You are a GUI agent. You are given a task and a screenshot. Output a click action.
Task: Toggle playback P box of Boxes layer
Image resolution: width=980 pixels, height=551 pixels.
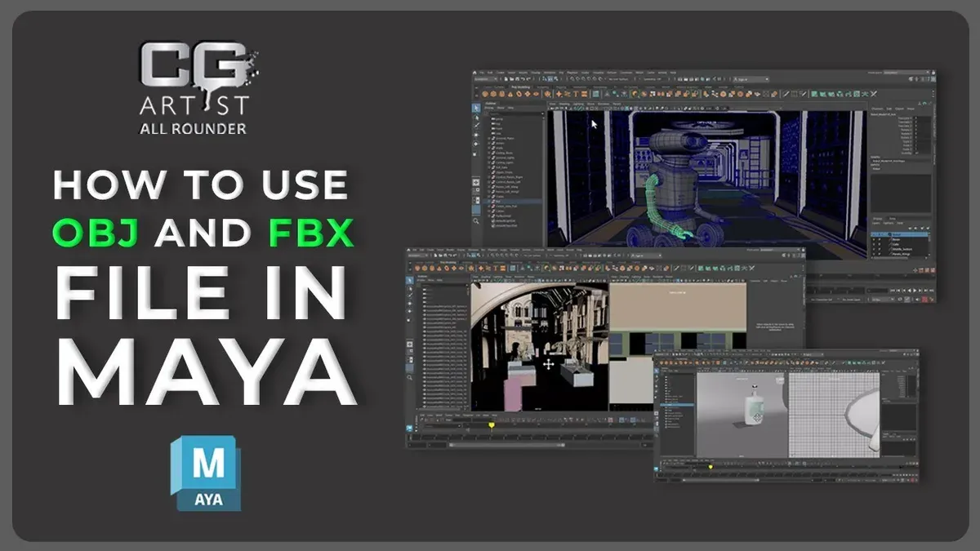[x=880, y=239]
